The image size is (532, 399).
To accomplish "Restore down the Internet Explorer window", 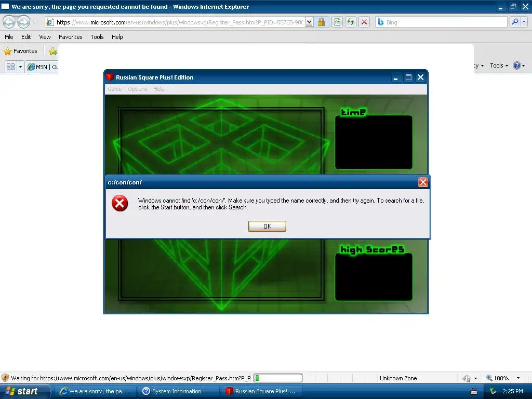I will coord(513,7).
